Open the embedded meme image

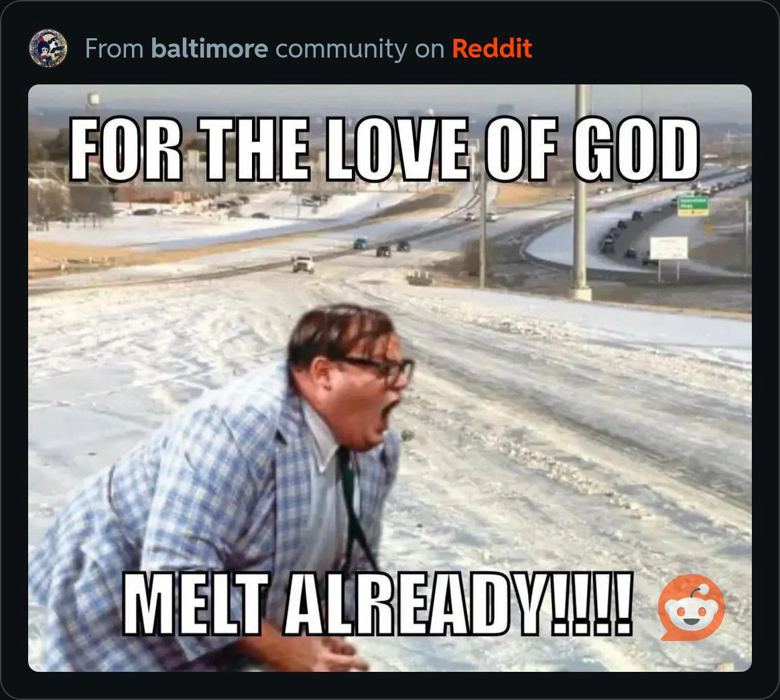click(389, 378)
